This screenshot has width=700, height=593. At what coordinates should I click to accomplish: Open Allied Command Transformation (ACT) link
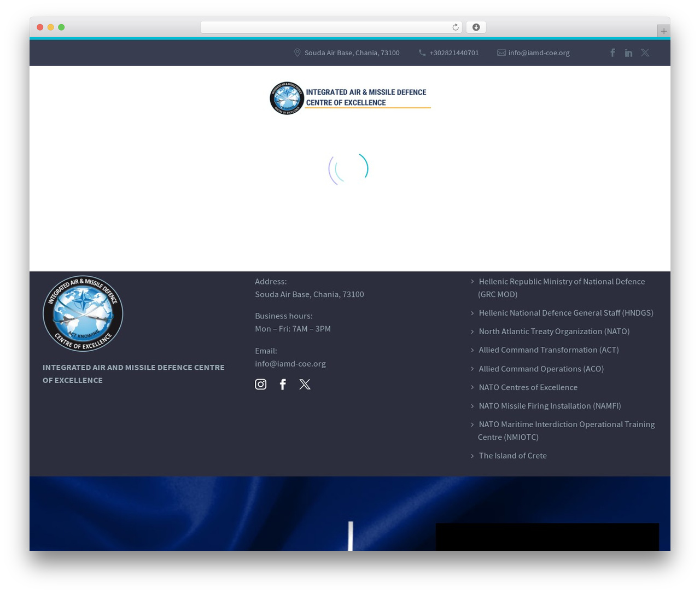[549, 350]
